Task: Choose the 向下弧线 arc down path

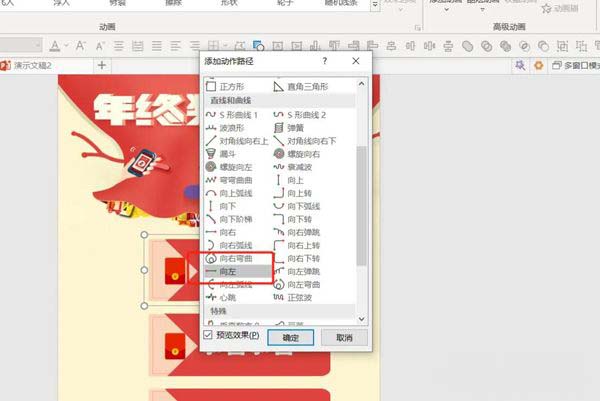Action: tap(297, 206)
